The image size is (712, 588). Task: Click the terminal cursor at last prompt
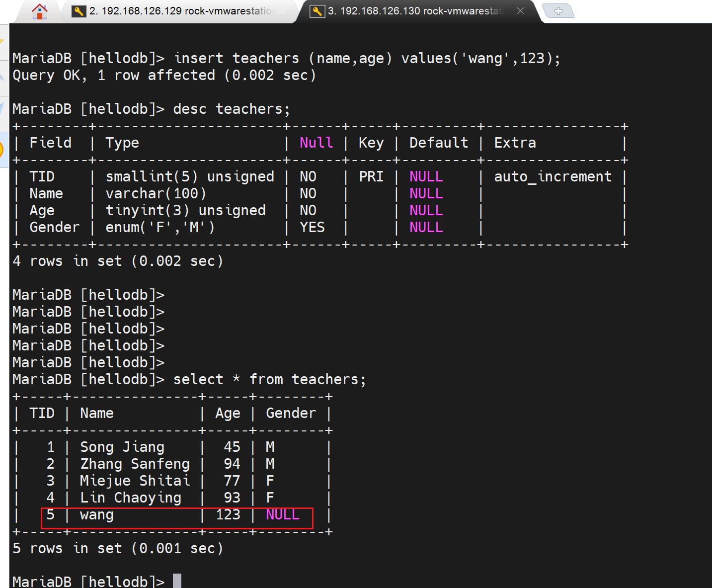177,581
